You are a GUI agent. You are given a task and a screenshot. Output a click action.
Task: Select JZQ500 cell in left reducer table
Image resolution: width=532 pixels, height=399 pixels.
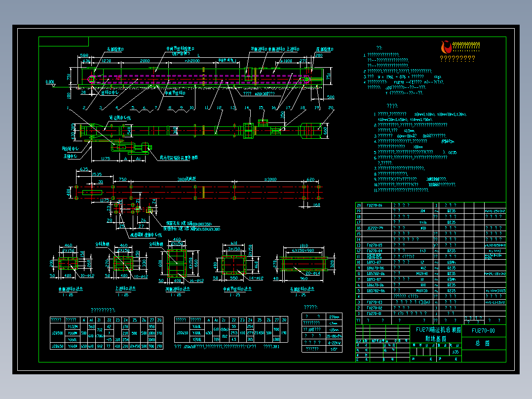(57, 333)
